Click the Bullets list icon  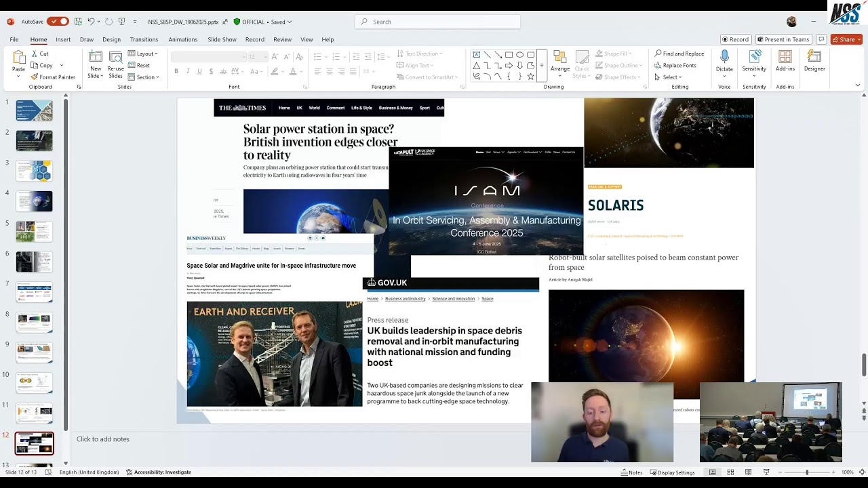click(317, 56)
